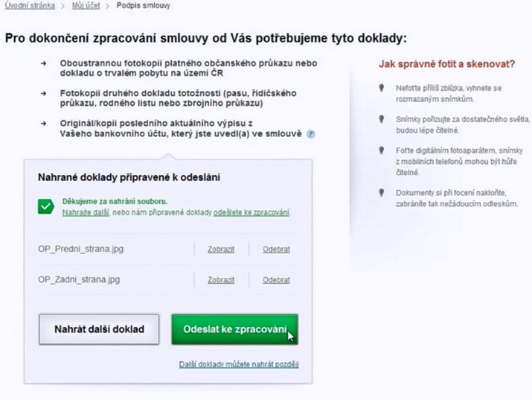This screenshot has width=532, height=400.
Task: Select the OP_Zadni_strana.jpg file name
Action: point(79,280)
